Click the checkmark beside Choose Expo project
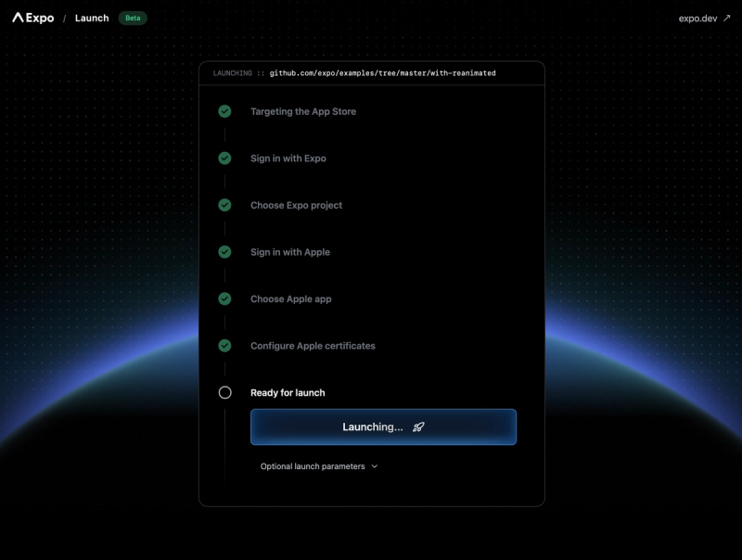Viewport: 742px width, 560px height. tap(224, 205)
